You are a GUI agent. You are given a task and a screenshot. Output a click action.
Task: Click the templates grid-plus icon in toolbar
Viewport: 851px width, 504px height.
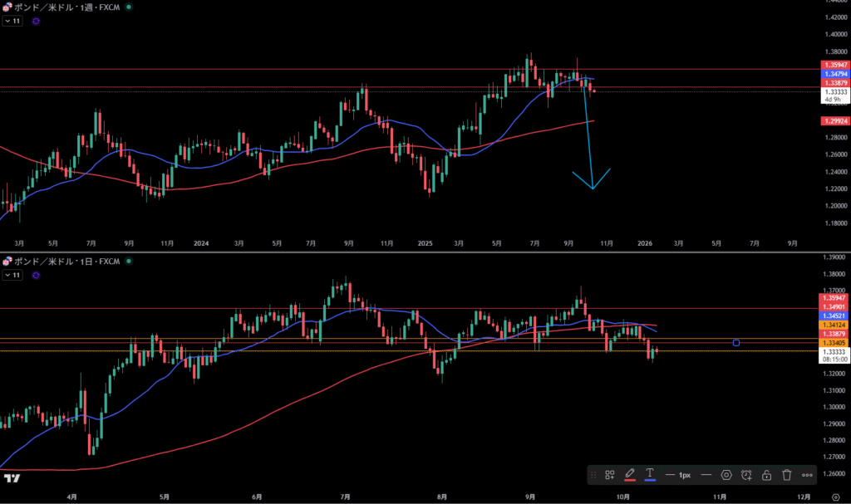pos(609,475)
